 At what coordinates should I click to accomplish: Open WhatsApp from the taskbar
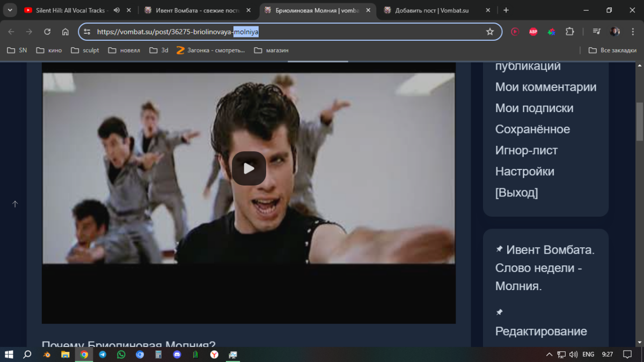click(x=121, y=354)
